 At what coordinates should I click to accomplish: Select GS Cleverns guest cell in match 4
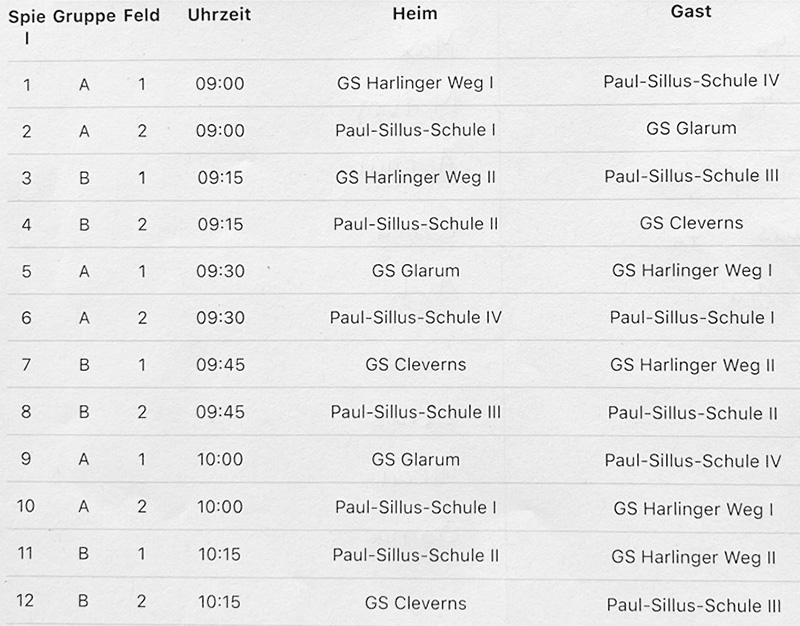[x=691, y=222]
